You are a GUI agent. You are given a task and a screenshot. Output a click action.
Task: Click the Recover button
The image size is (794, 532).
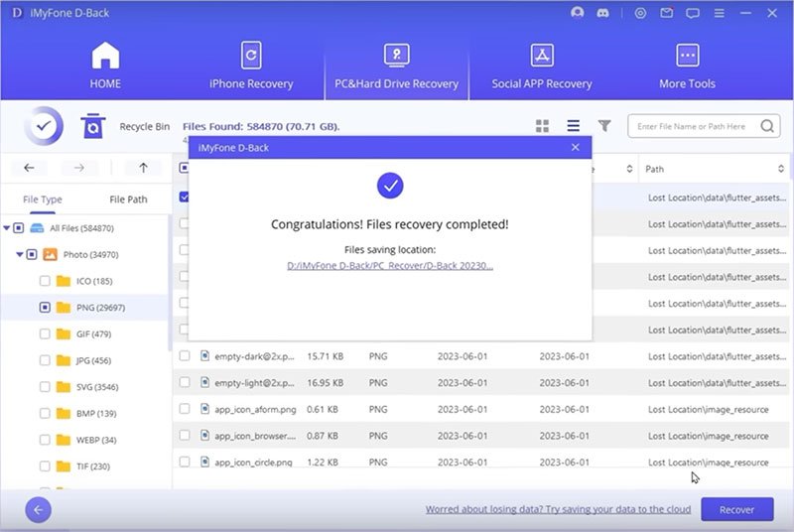pos(736,509)
